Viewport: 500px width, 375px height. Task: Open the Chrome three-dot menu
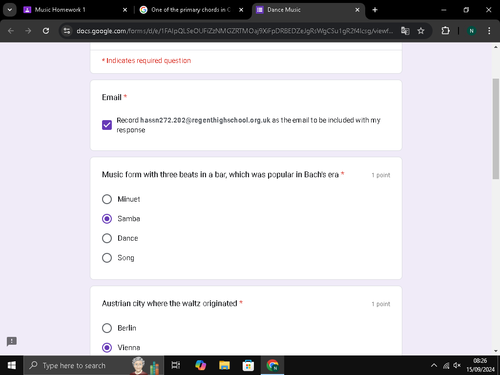pos(489,31)
